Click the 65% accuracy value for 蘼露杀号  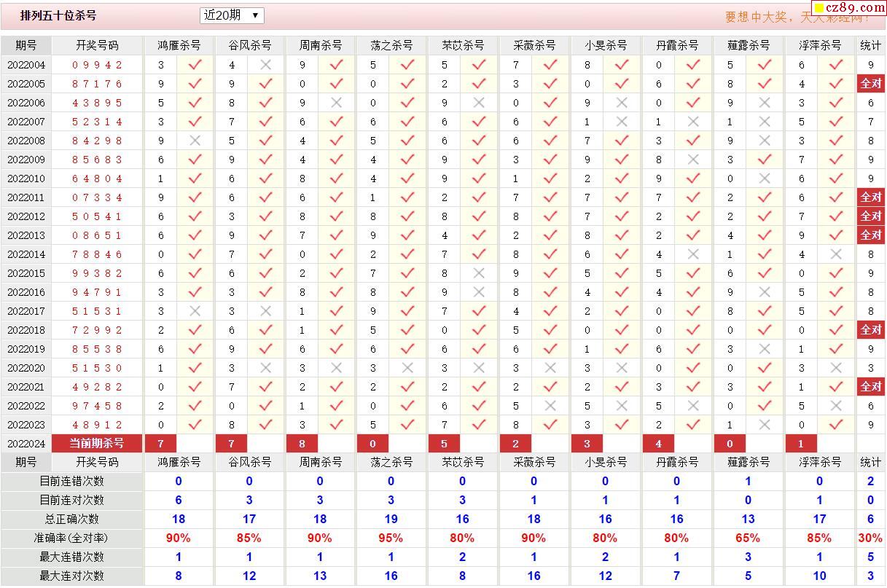click(748, 538)
